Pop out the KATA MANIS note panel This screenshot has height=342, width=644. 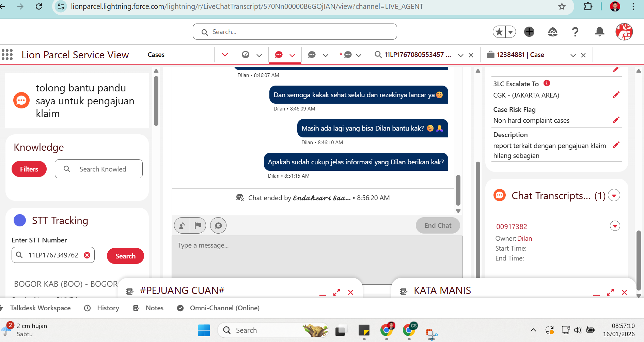[611, 293]
